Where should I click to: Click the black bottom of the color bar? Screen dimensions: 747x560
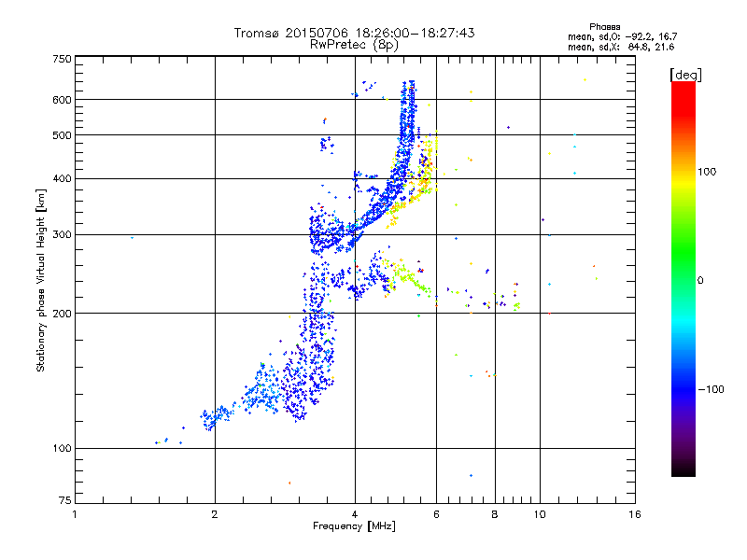[684, 469]
